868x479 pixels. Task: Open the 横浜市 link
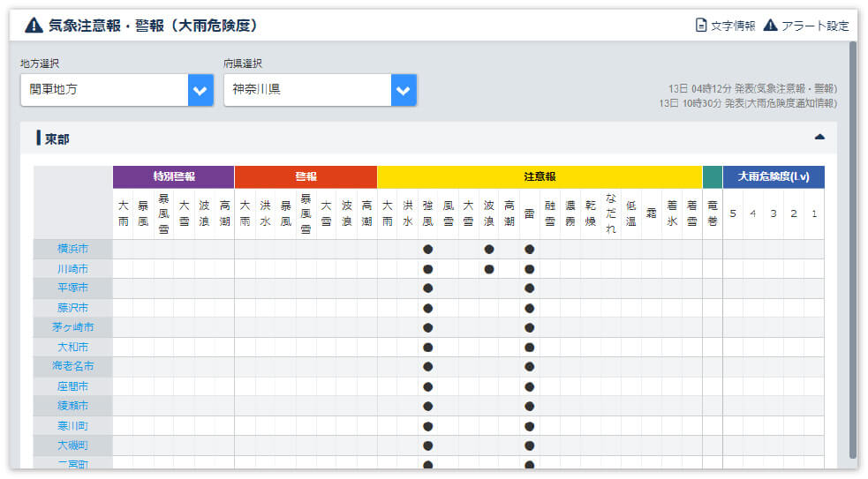(x=72, y=249)
